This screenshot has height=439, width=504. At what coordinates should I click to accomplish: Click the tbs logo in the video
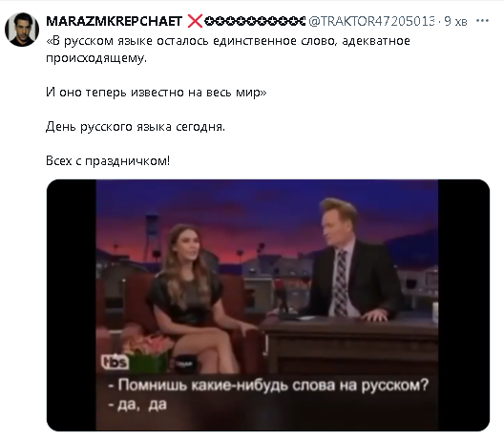point(115,362)
